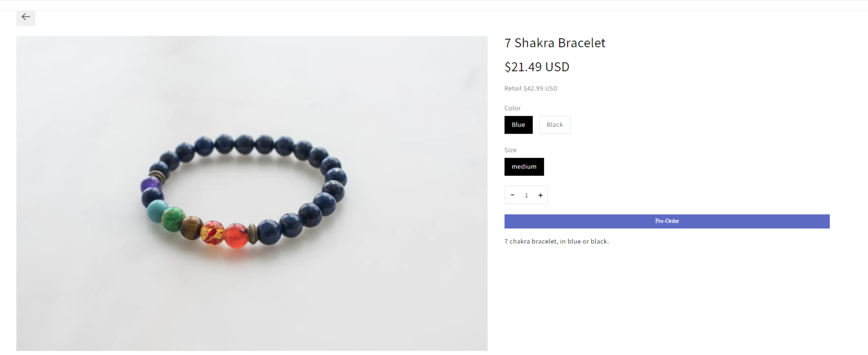The image size is (868, 355).
Task: Focus the quantity input field
Action: tap(526, 195)
